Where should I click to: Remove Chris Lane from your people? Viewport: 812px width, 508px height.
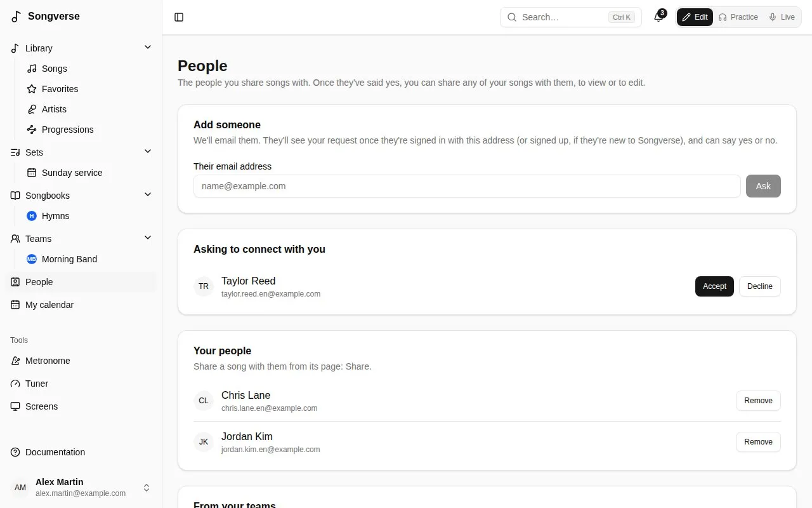[758, 401]
